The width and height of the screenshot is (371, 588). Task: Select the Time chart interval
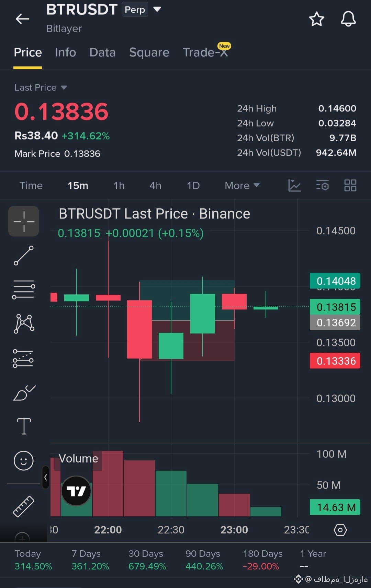coord(31,186)
